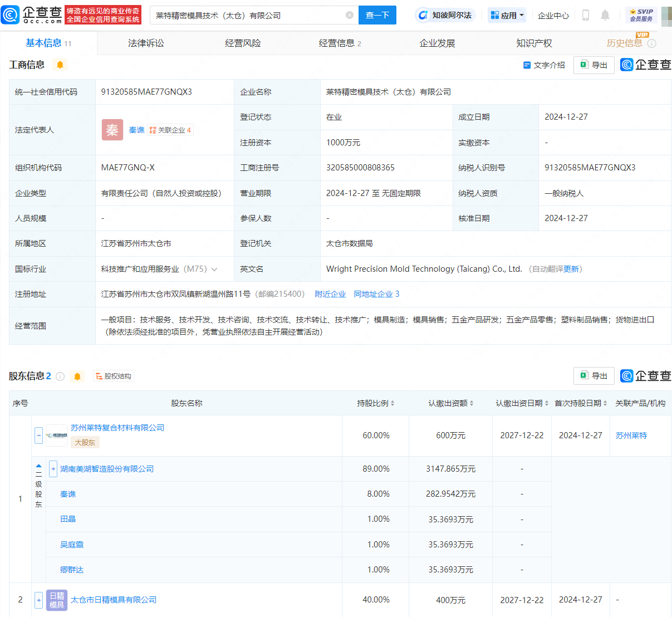
Task: Switch to 法律诉讼 tab
Action: [146, 43]
